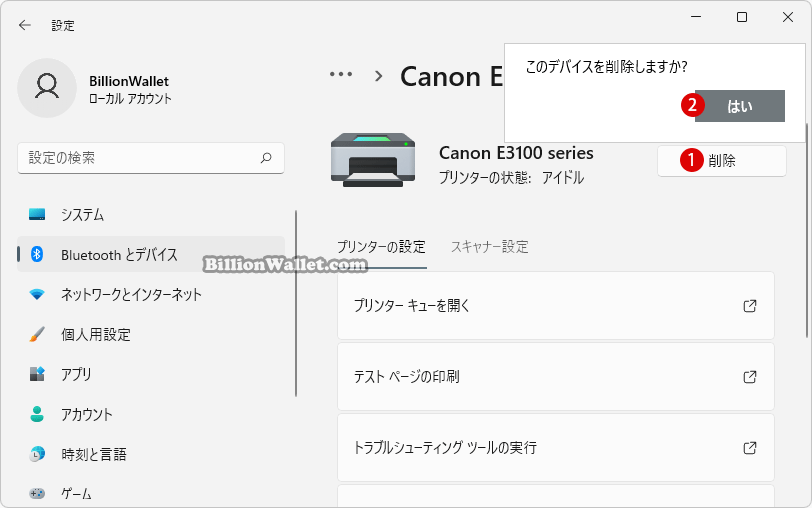Image resolution: width=812 pixels, height=508 pixels.
Task: Click the Wi-Fi network icon
Action: [x=37, y=294]
